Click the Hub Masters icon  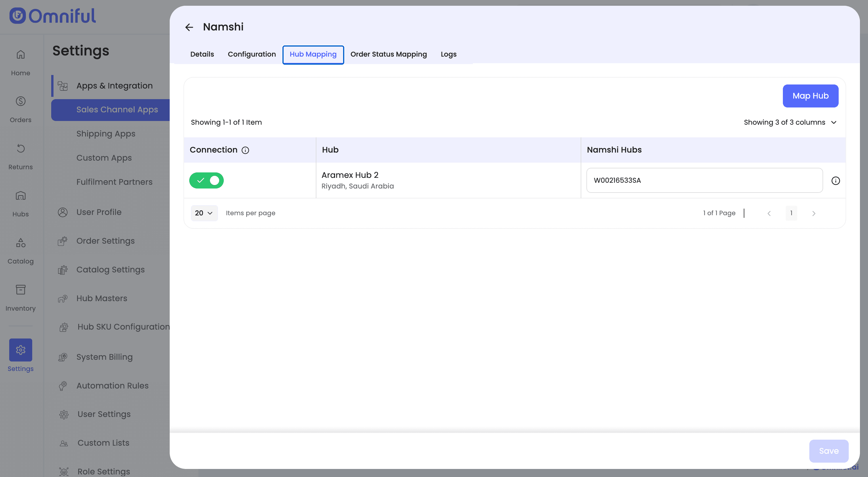[63, 298]
